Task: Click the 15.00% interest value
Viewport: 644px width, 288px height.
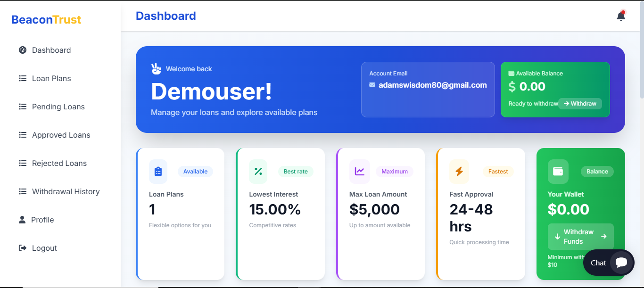Action: (275, 209)
